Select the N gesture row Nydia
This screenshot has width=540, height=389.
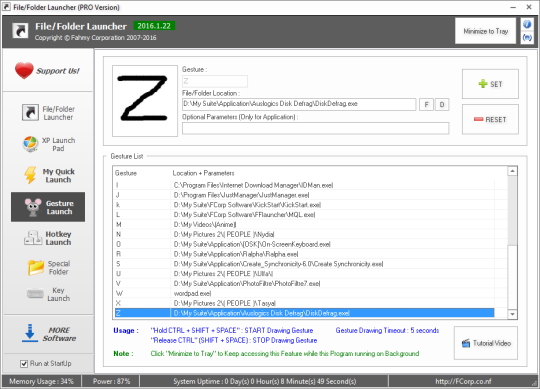304,234
